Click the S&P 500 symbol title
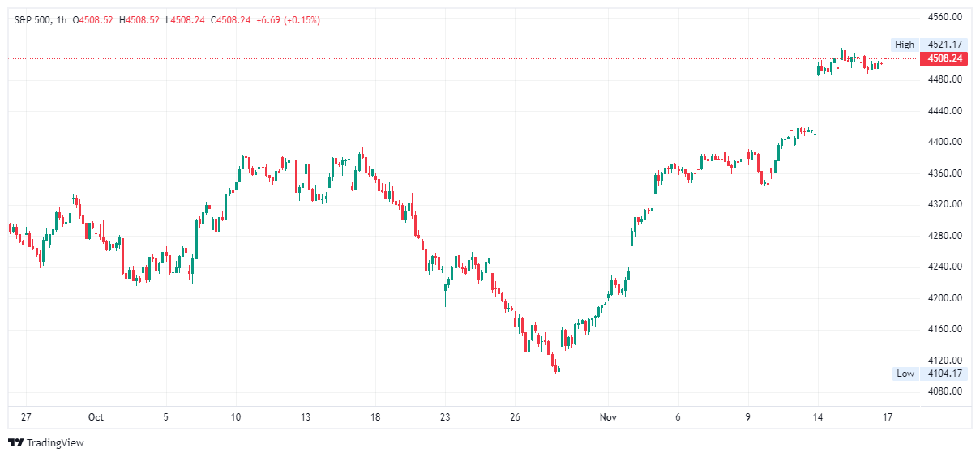 pyautogui.click(x=32, y=20)
